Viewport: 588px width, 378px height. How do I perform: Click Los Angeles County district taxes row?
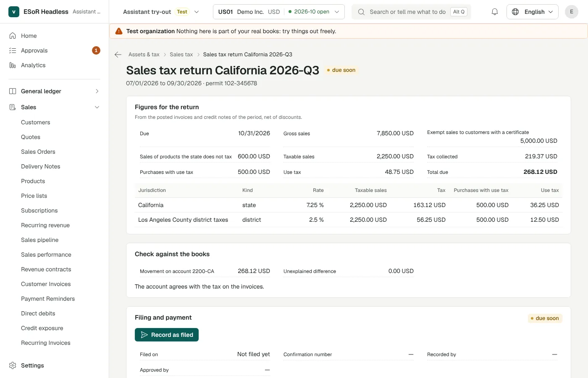click(x=349, y=220)
